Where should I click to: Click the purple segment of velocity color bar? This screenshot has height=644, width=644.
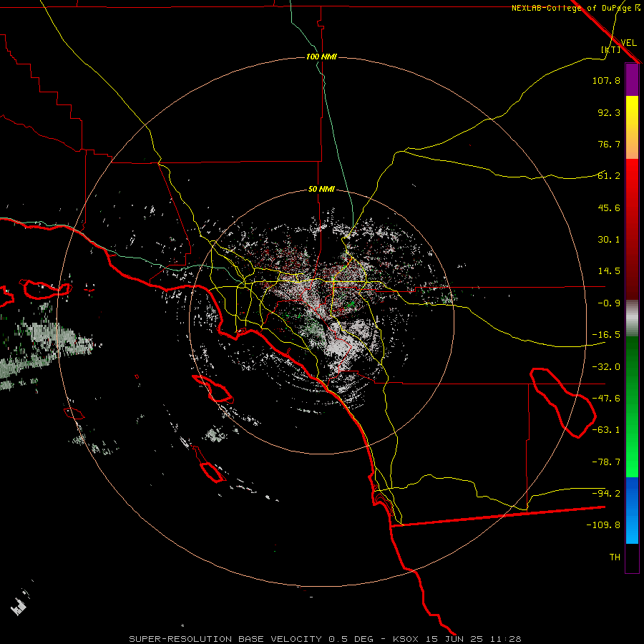tap(632, 79)
